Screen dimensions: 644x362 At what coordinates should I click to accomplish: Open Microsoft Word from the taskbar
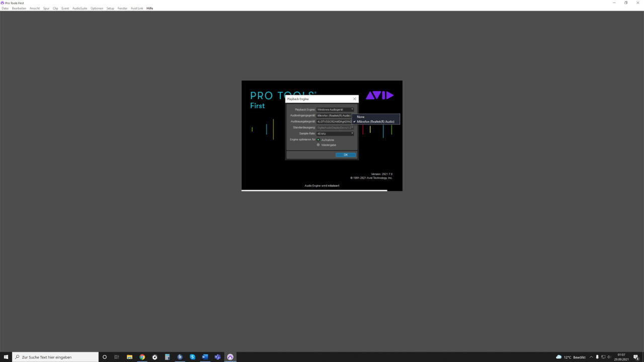tap(205, 357)
